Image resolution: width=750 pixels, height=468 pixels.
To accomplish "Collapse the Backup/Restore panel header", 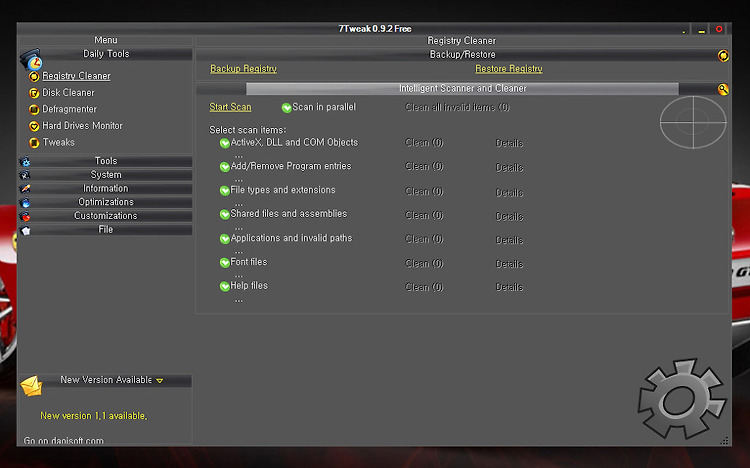I will (462, 55).
